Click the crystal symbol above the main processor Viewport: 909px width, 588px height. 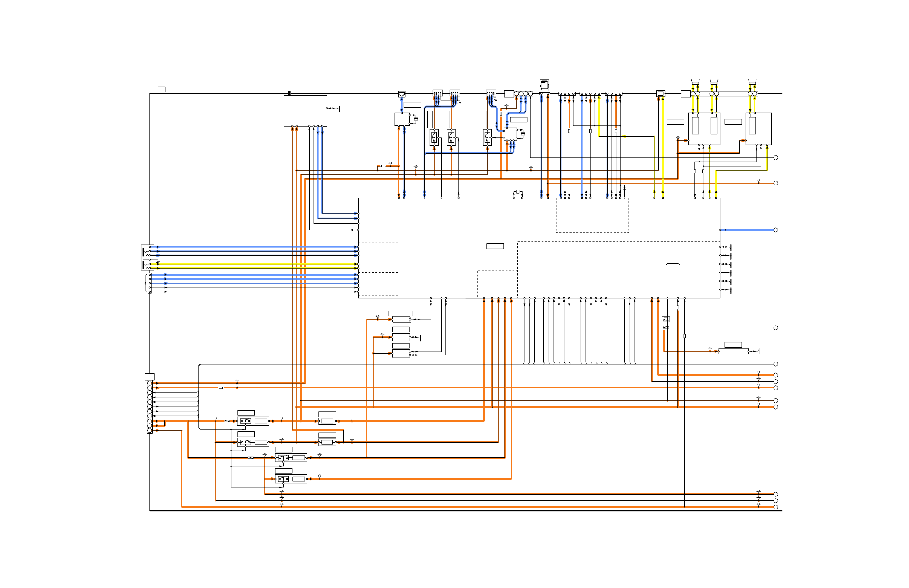pos(518,191)
